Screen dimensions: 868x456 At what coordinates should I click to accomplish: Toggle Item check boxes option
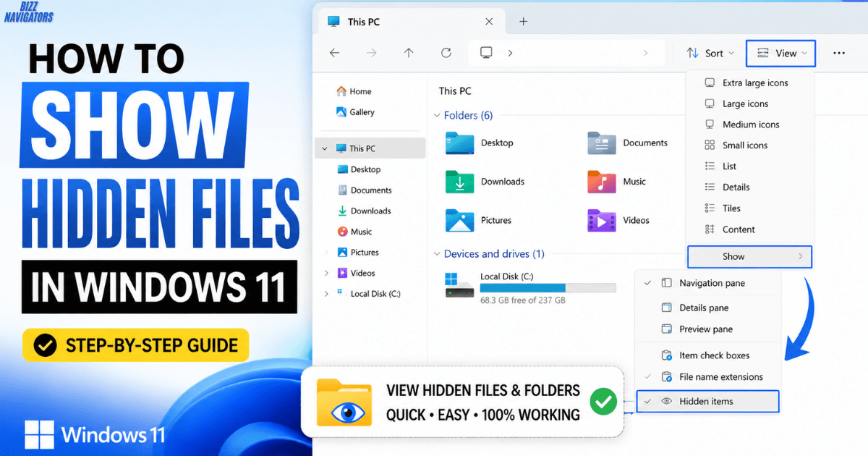707,355
